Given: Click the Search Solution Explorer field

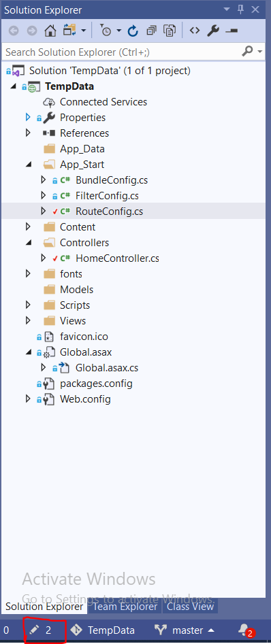Looking at the screenshot, I should tap(123, 52).
